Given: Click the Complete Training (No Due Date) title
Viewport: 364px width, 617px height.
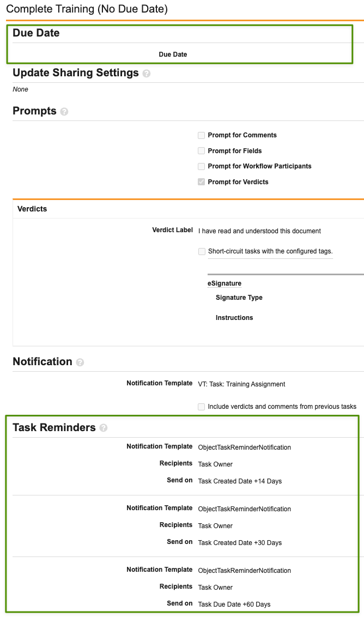Looking at the screenshot, I should click(87, 9).
